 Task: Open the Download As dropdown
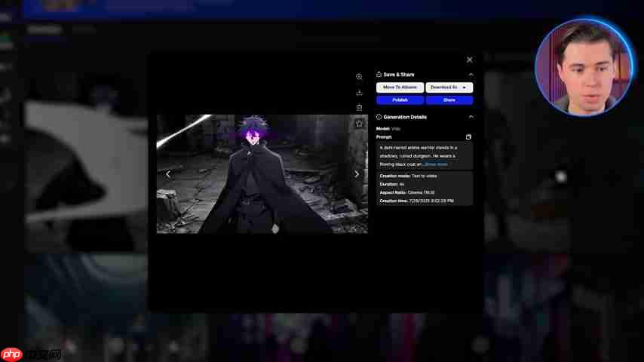449,87
